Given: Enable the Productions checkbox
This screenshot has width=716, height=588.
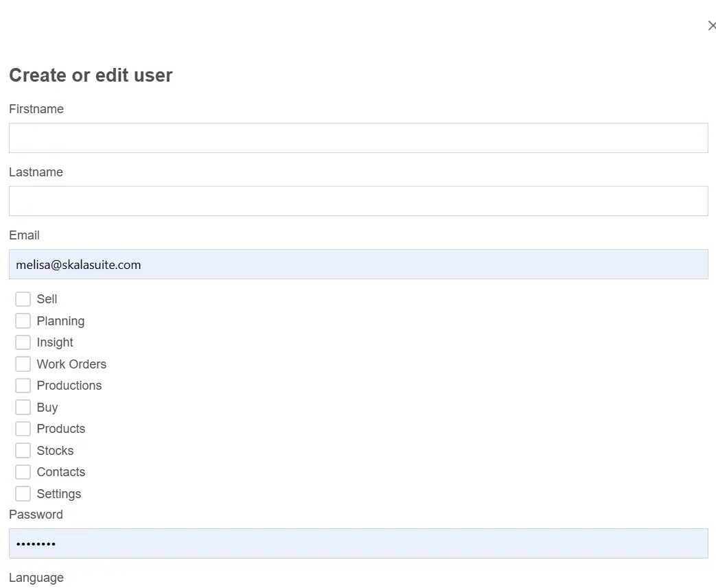Looking at the screenshot, I should pyautogui.click(x=23, y=386).
